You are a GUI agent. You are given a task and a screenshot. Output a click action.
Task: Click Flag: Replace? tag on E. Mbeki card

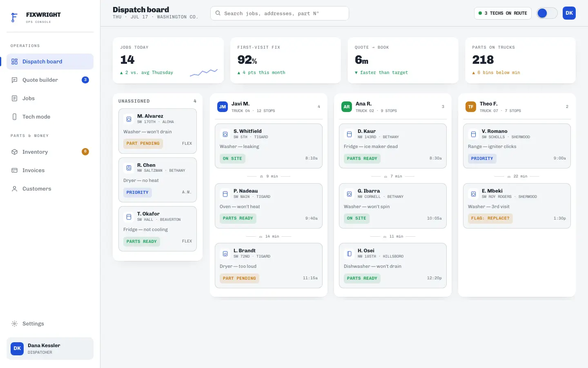[x=490, y=218]
